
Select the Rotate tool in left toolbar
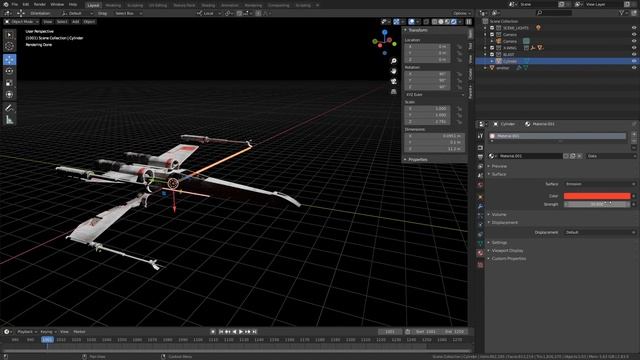point(9,71)
